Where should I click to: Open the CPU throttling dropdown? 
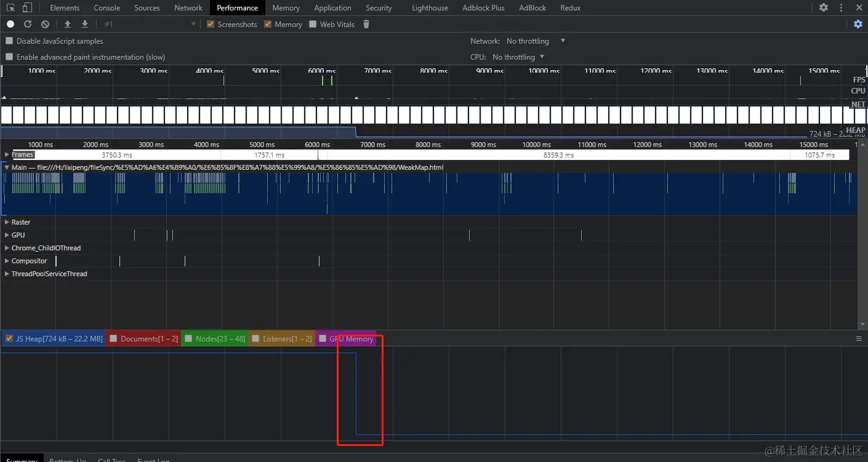point(518,57)
